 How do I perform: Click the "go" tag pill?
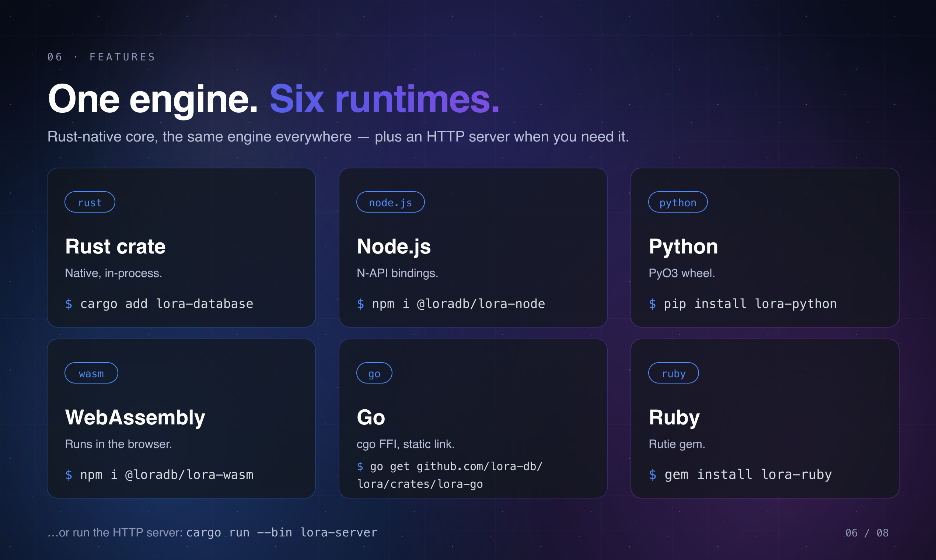tap(374, 373)
